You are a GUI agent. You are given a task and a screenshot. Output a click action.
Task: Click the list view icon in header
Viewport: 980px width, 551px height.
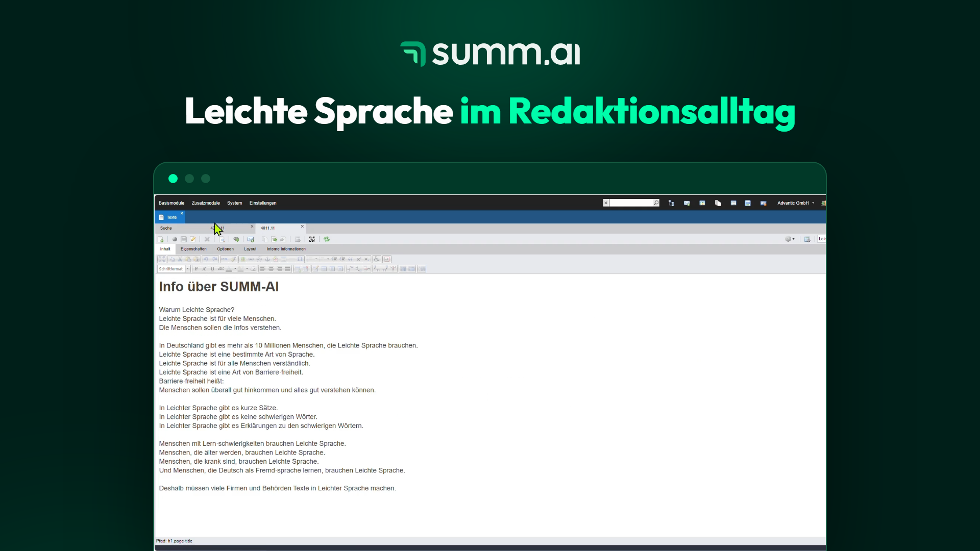(733, 203)
